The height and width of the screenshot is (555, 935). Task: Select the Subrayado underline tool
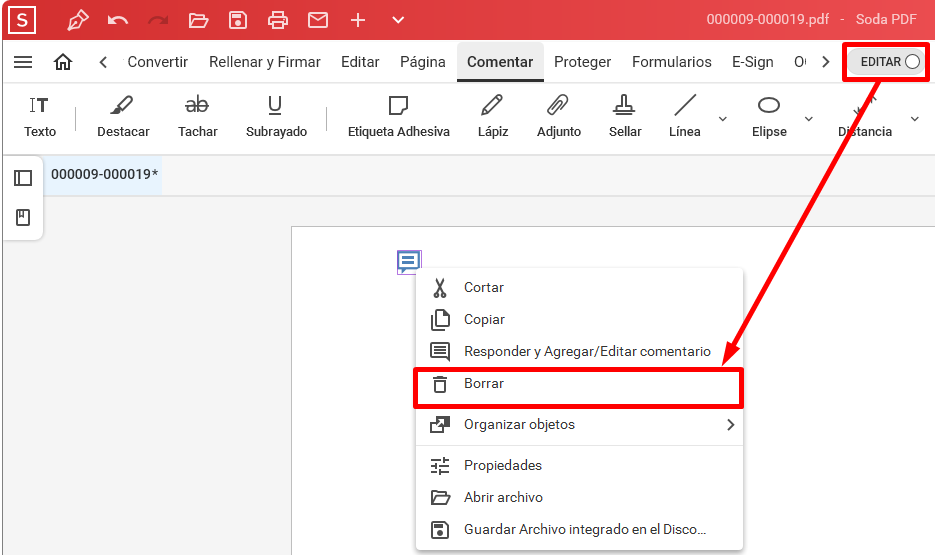276,117
